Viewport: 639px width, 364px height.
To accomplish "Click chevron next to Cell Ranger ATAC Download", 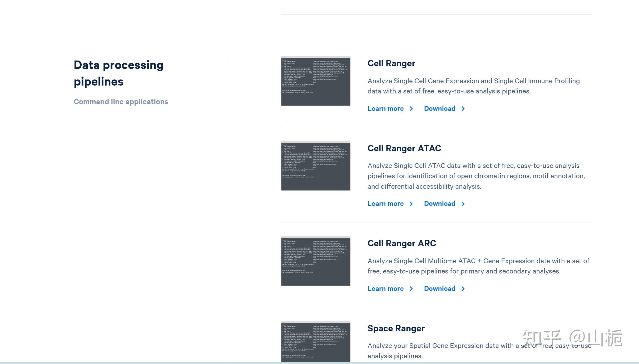I will (x=463, y=204).
